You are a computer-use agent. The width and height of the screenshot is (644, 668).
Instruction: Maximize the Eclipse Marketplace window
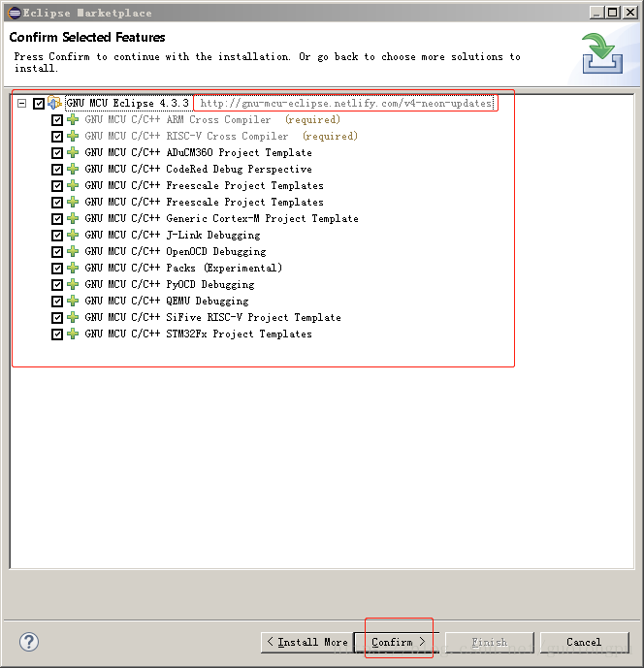point(612,13)
